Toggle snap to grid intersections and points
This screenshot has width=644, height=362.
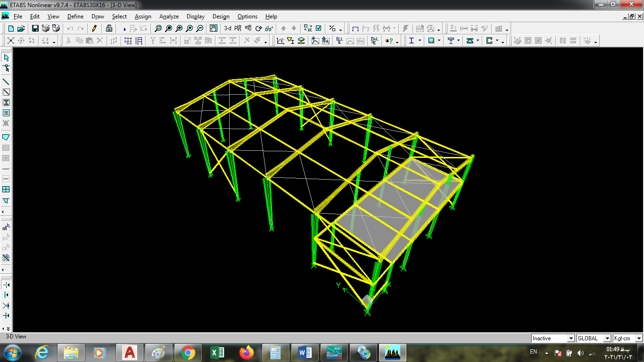click(6, 285)
